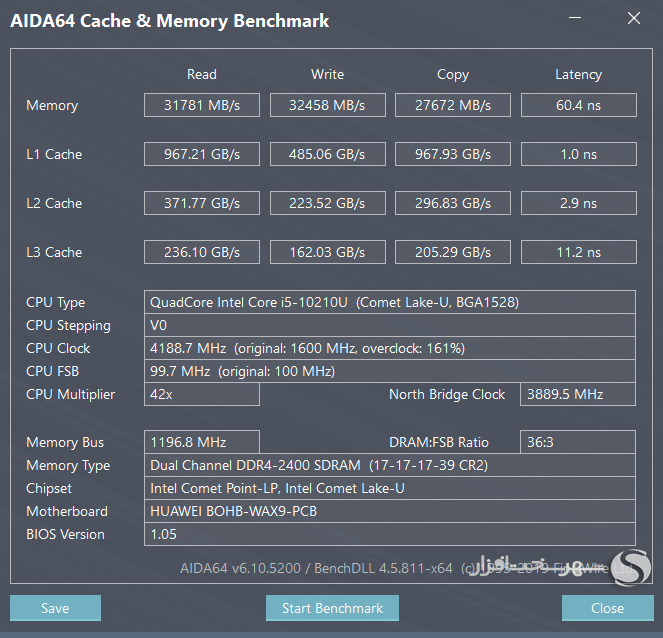Click the L3 Cache row label
Screen dimensions: 663x638
point(54,252)
